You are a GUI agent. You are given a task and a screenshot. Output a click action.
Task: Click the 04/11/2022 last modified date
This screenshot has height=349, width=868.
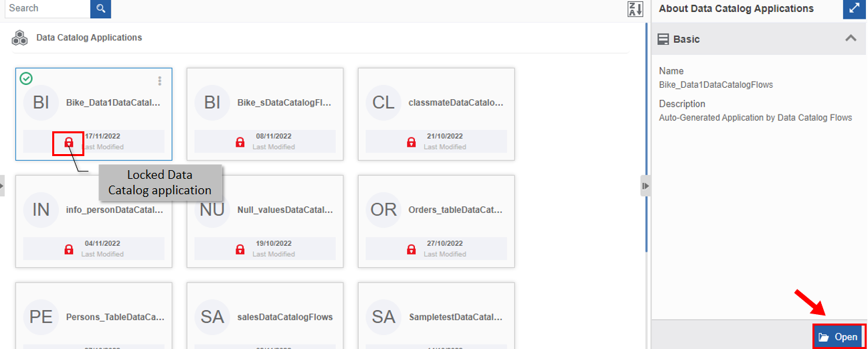point(102,243)
